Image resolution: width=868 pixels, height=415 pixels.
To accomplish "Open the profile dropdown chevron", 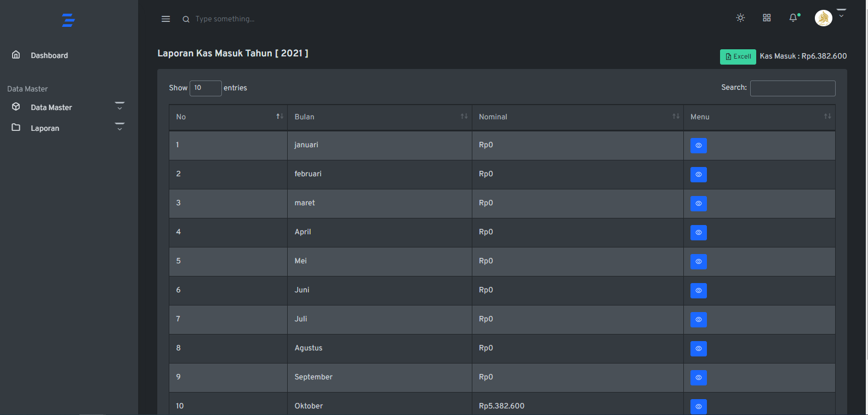I will 841,15.
